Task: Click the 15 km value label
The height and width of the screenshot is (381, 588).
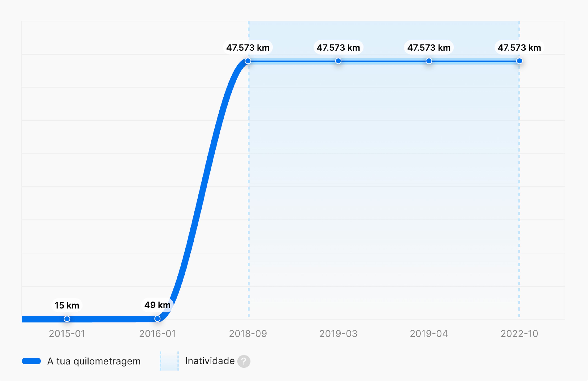Action: (67, 305)
